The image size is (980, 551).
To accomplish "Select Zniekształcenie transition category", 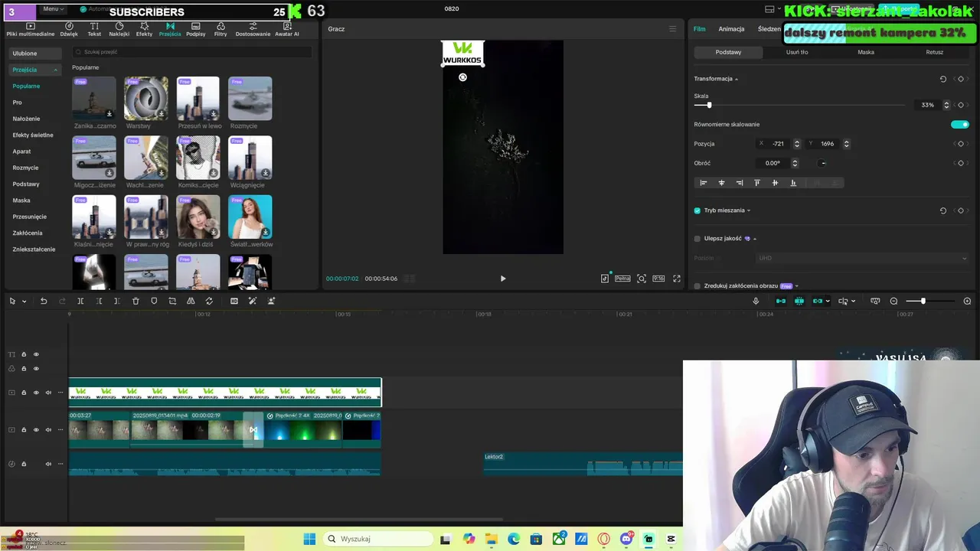I will [34, 249].
